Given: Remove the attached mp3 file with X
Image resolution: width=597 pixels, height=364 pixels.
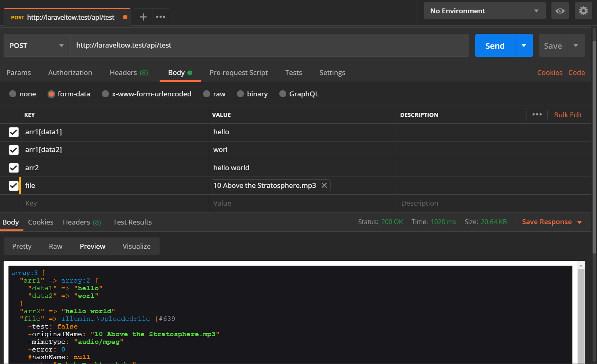Looking at the screenshot, I should [324, 185].
